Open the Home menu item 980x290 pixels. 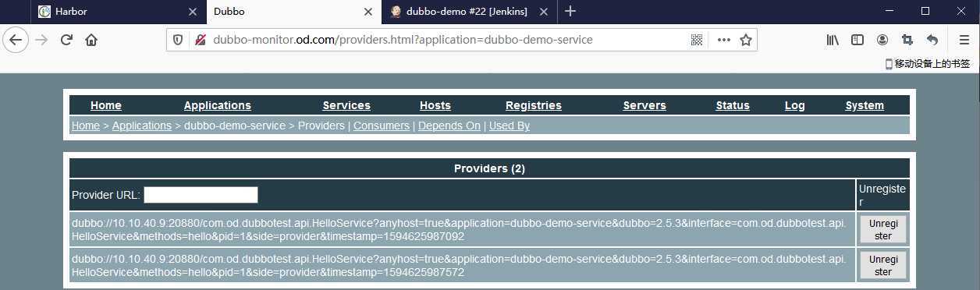click(106, 105)
